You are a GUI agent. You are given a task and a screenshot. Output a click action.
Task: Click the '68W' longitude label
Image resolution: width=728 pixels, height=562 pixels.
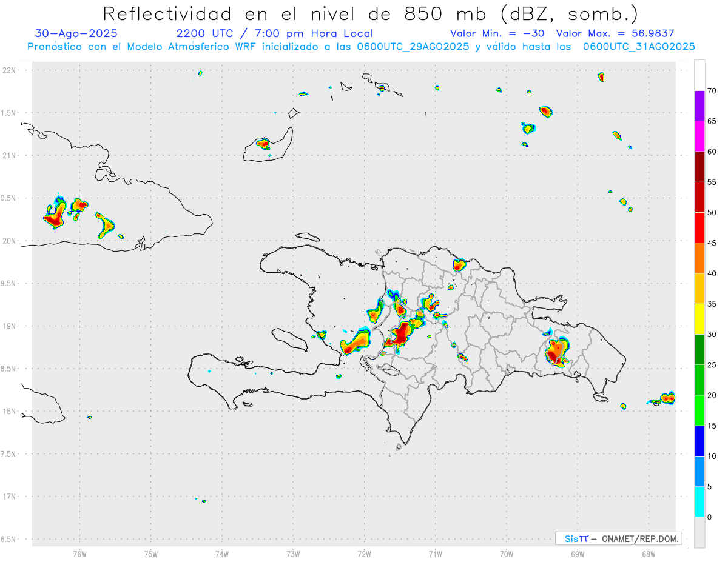(x=649, y=554)
